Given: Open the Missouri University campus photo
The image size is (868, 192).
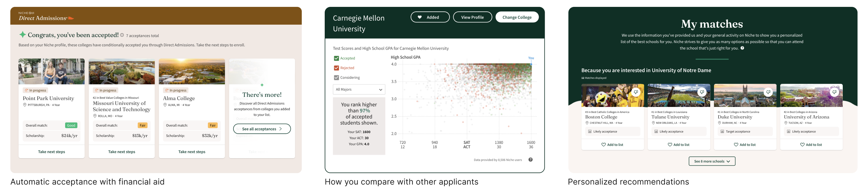Looking at the screenshot, I should tap(122, 71).
